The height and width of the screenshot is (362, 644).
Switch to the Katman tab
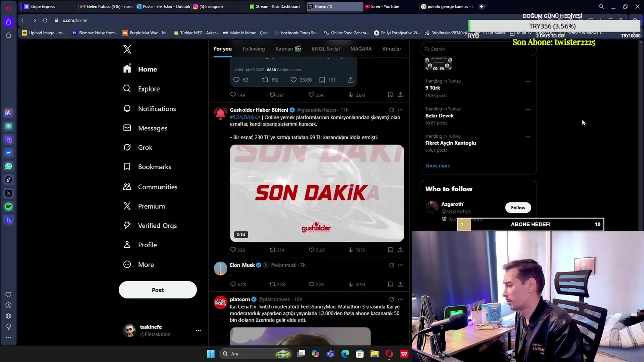tap(288, 49)
